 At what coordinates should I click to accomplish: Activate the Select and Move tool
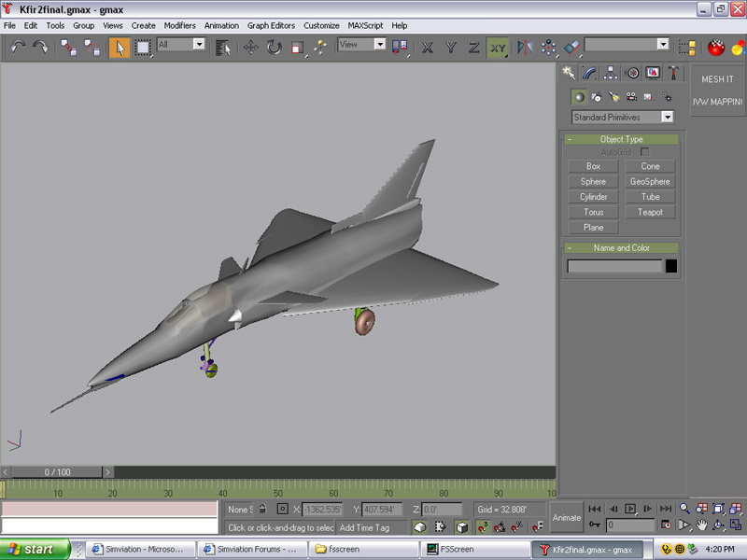point(251,47)
